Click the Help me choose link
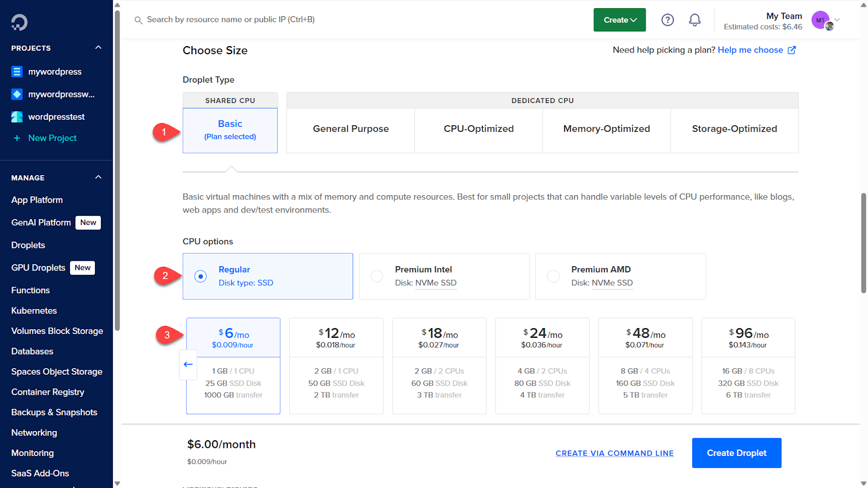Image resolution: width=868 pixels, height=488 pixels. tap(750, 50)
